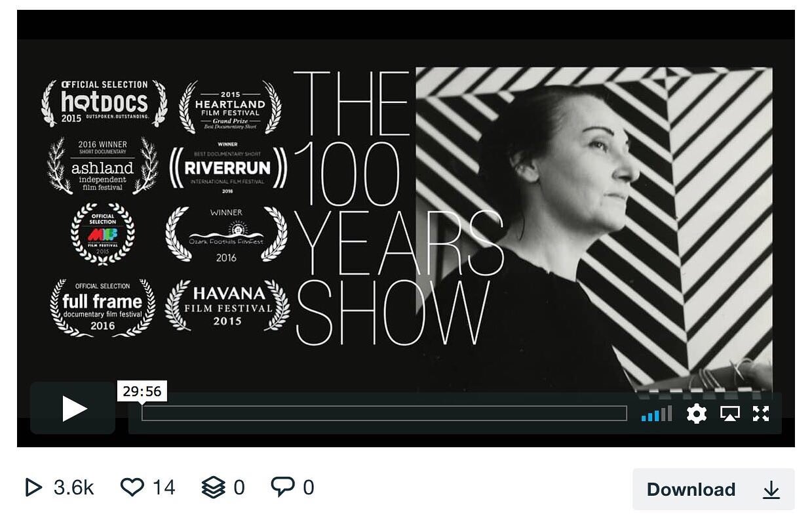The width and height of the screenshot is (812, 520).
Task: Enter fullscreen mode
Action: pyautogui.click(x=761, y=414)
